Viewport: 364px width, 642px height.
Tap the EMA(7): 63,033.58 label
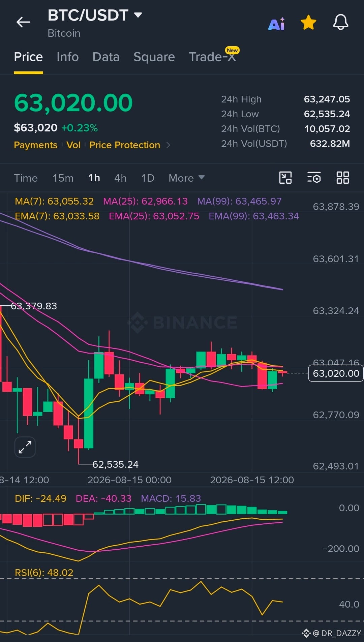click(57, 216)
